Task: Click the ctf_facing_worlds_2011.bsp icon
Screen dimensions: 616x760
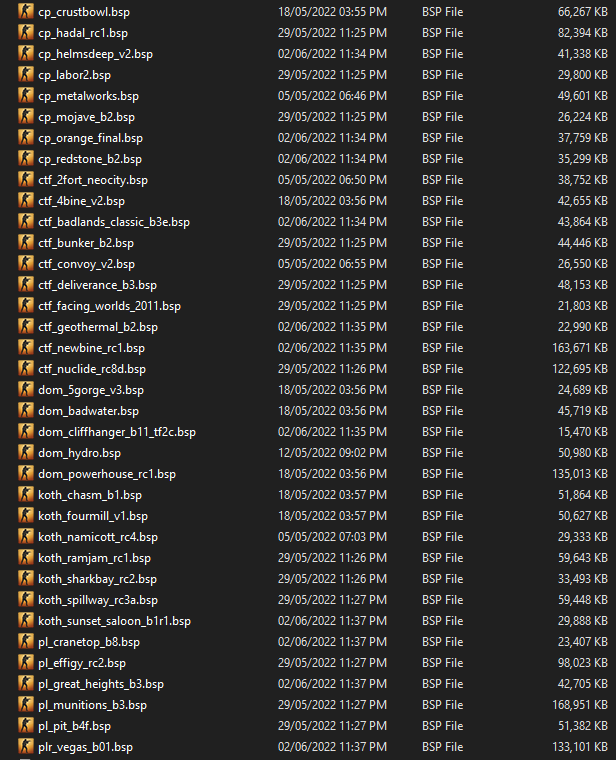Action: (26, 305)
